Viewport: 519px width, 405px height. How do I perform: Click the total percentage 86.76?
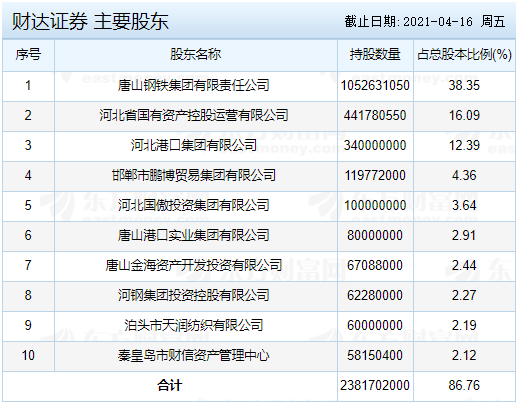(464, 385)
